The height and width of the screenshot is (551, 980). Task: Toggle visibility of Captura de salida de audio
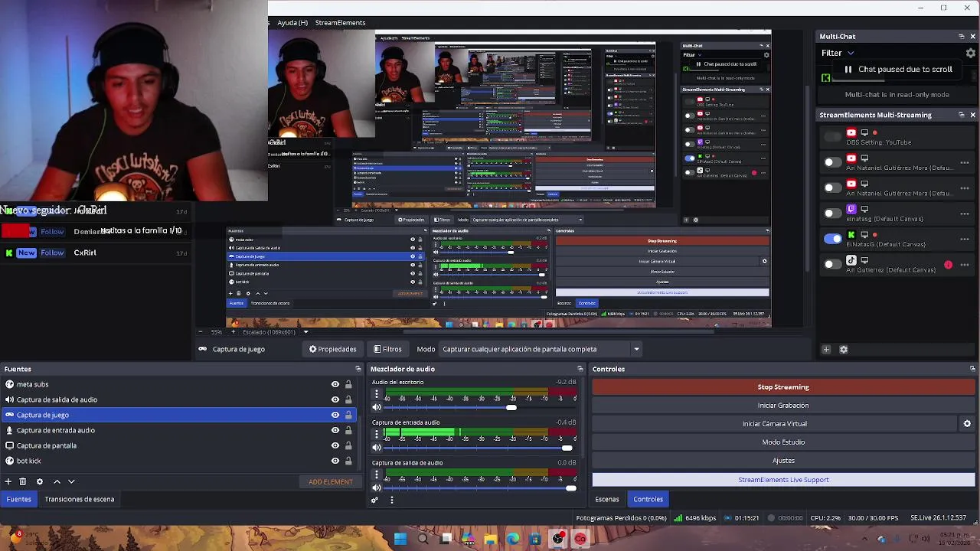[335, 399]
